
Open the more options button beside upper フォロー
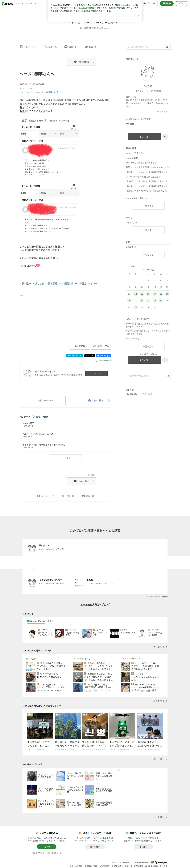(165, 136)
